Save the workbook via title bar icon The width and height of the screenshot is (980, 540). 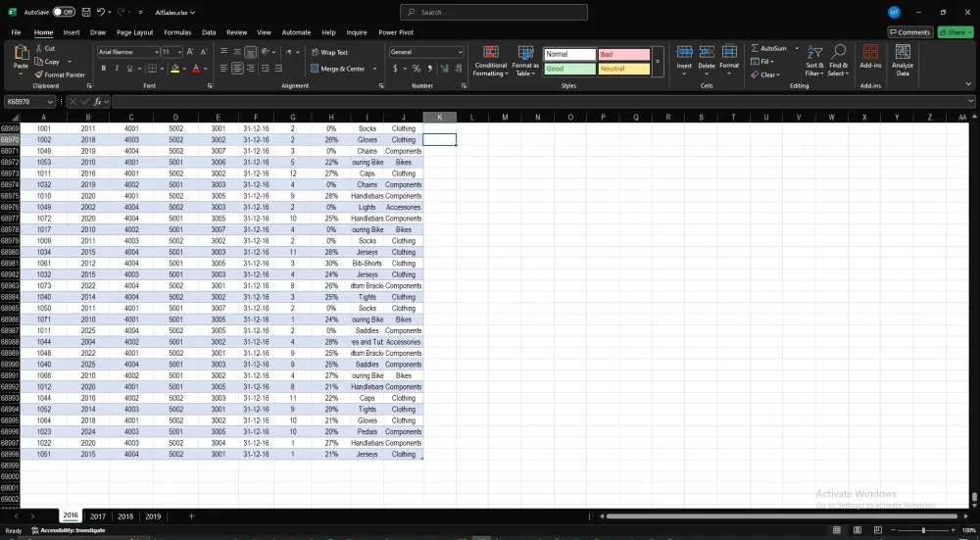click(x=86, y=12)
